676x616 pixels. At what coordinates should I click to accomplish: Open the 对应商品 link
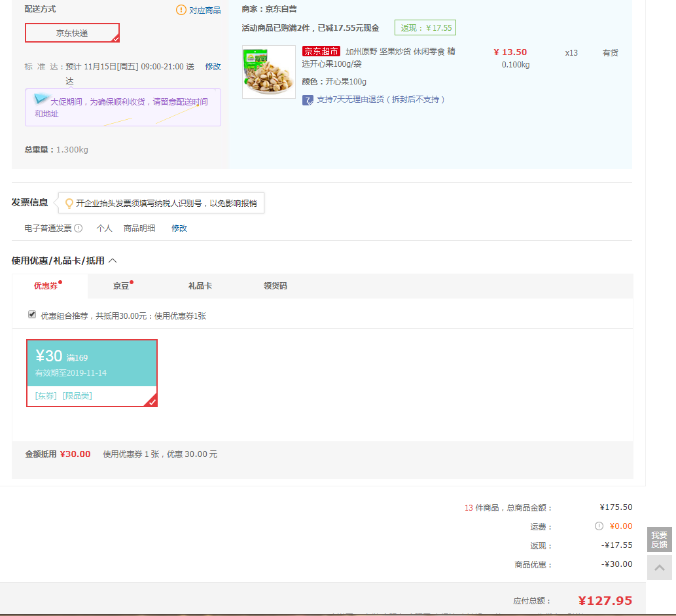point(205,10)
